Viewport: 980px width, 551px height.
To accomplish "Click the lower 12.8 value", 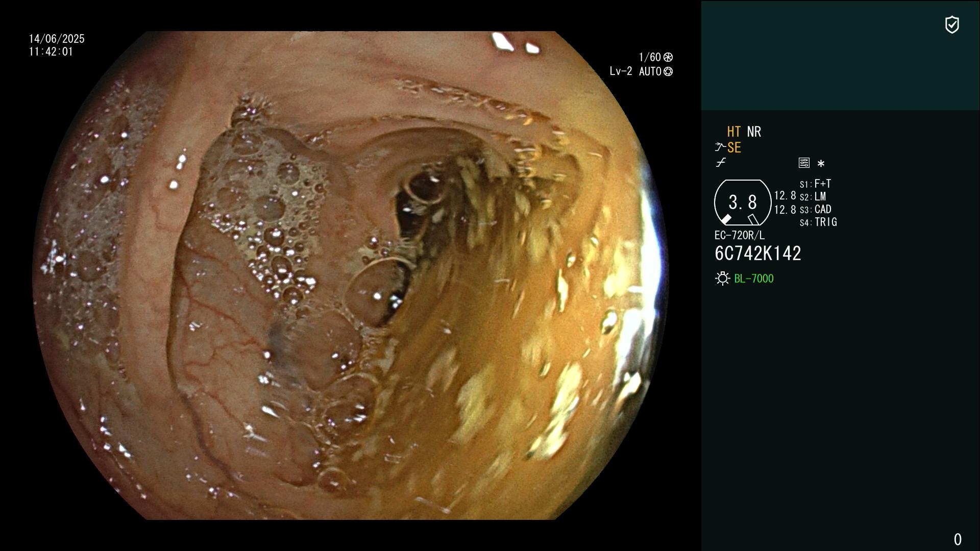I will [x=785, y=209].
